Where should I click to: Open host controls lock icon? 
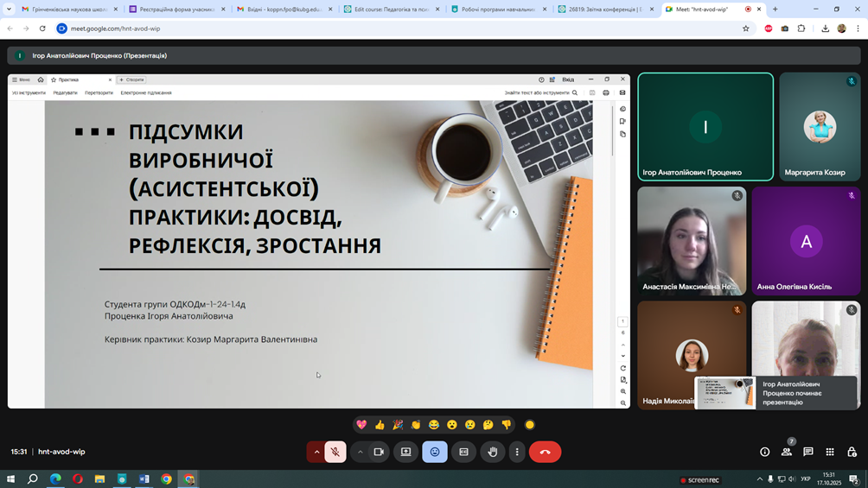point(852,452)
